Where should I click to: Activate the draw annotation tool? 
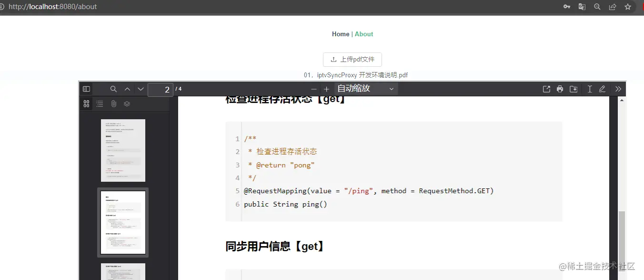pyautogui.click(x=602, y=89)
